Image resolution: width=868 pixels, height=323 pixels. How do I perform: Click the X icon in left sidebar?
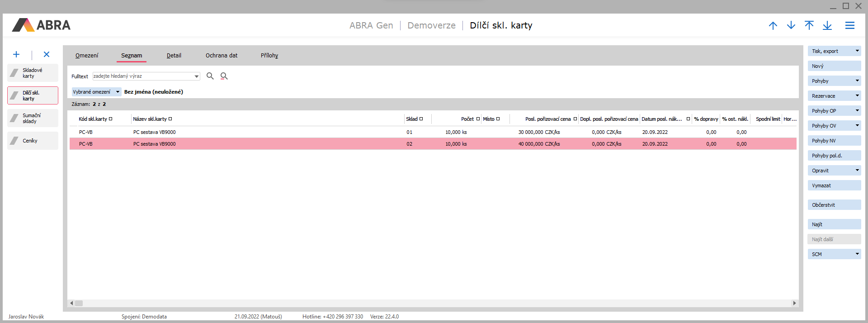[47, 54]
